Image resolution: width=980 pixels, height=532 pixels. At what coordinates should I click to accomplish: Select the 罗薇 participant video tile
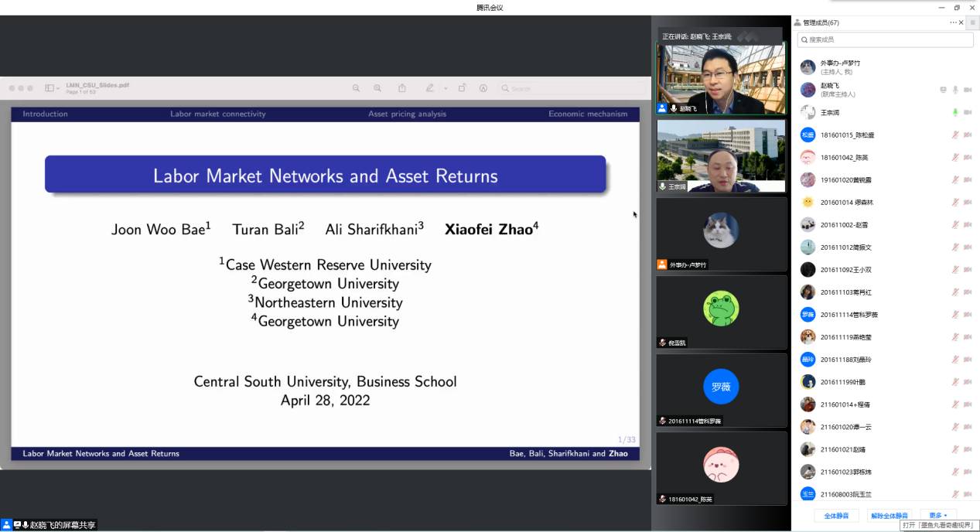pos(721,388)
